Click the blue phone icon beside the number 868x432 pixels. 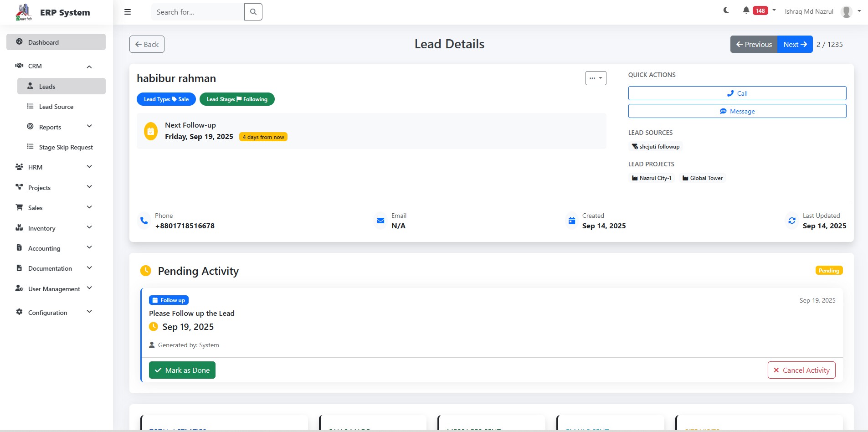coord(144,221)
